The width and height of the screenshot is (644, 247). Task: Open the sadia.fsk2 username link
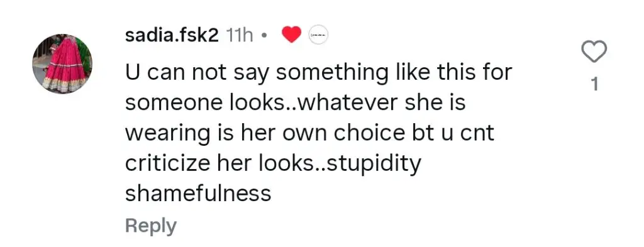click(x=172, y=36)
